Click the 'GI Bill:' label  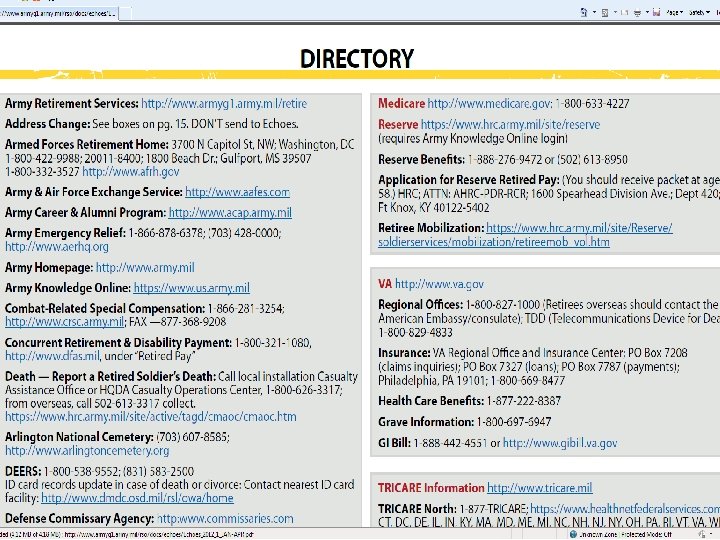point(394,443)
